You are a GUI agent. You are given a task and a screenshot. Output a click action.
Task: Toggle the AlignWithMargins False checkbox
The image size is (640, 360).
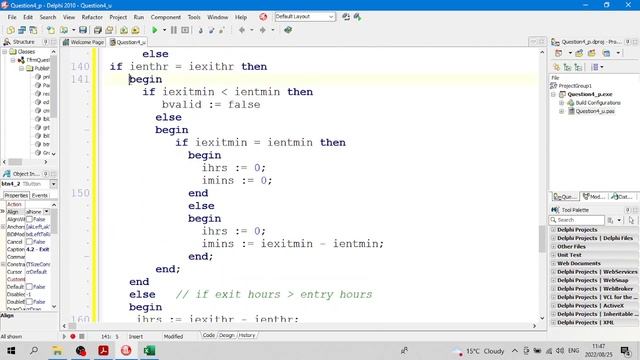coord(29,219)
